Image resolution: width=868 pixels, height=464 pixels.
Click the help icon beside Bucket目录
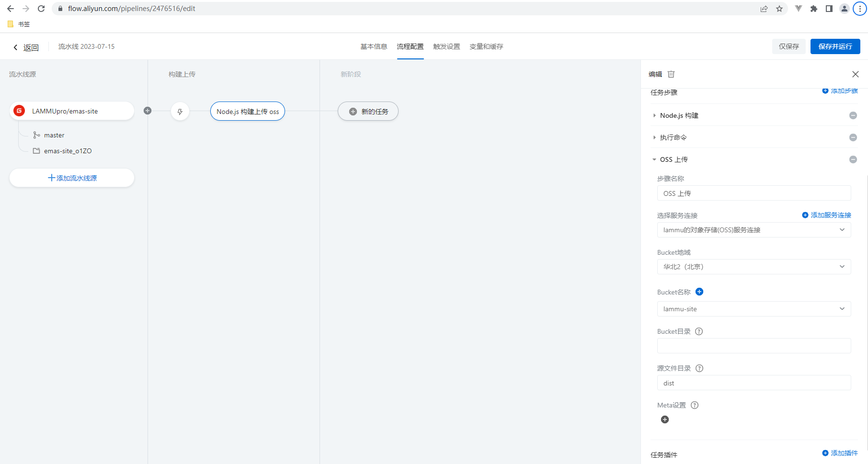699,331
